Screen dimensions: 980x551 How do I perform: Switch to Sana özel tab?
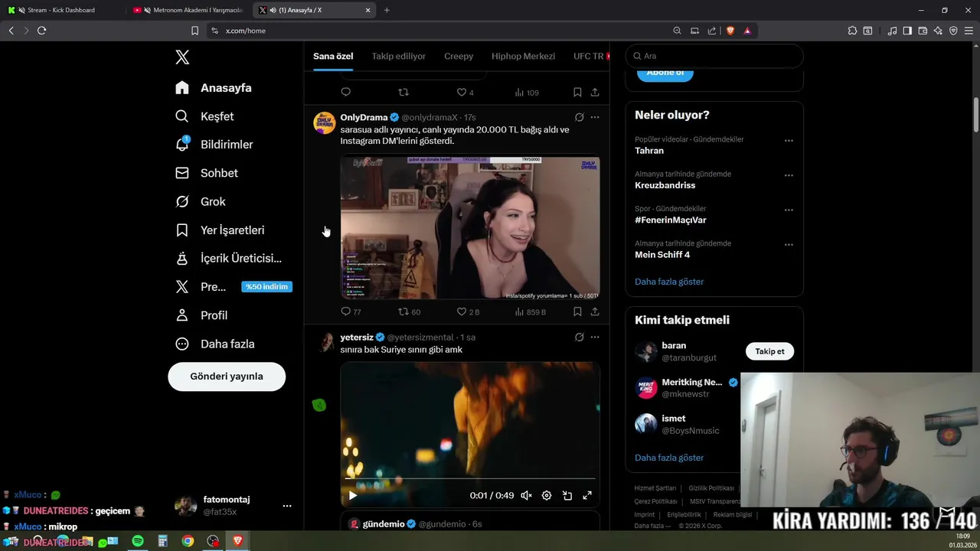coord(333,56)
